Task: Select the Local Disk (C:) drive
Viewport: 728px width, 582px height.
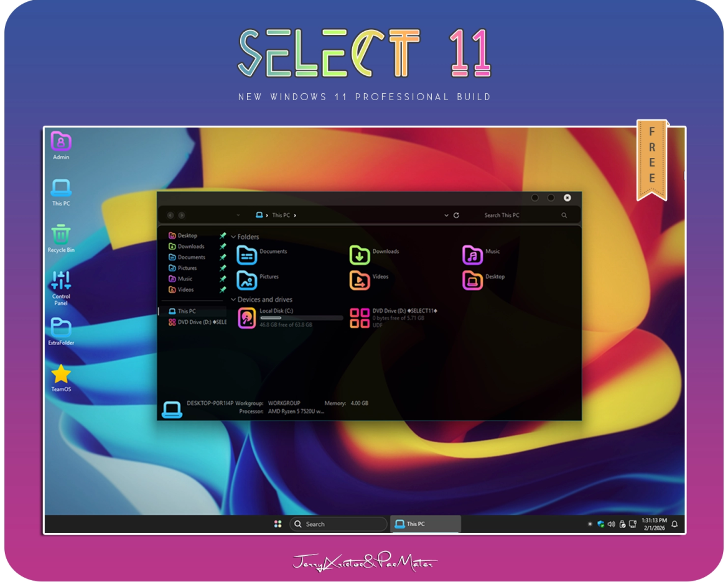Action: coord(247,318)
